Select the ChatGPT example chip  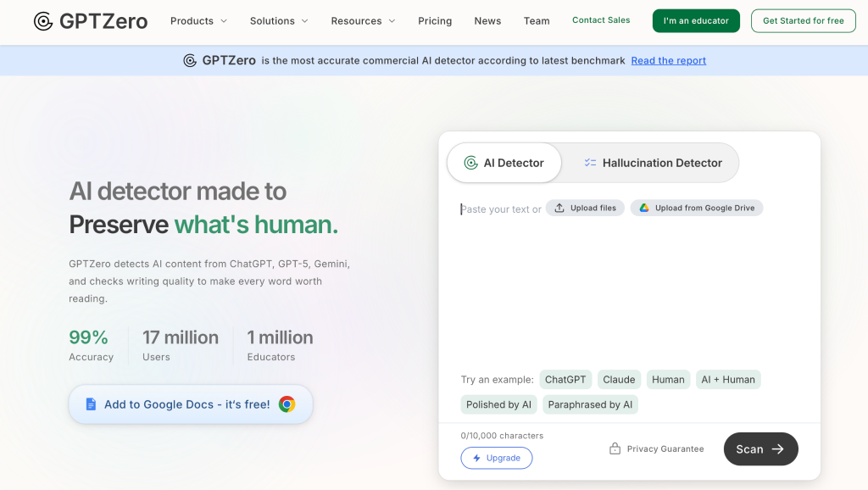coord(565,380)
